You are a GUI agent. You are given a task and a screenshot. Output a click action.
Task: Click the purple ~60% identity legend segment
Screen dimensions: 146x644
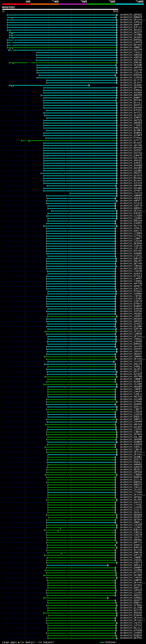click(x=73, y=4)
